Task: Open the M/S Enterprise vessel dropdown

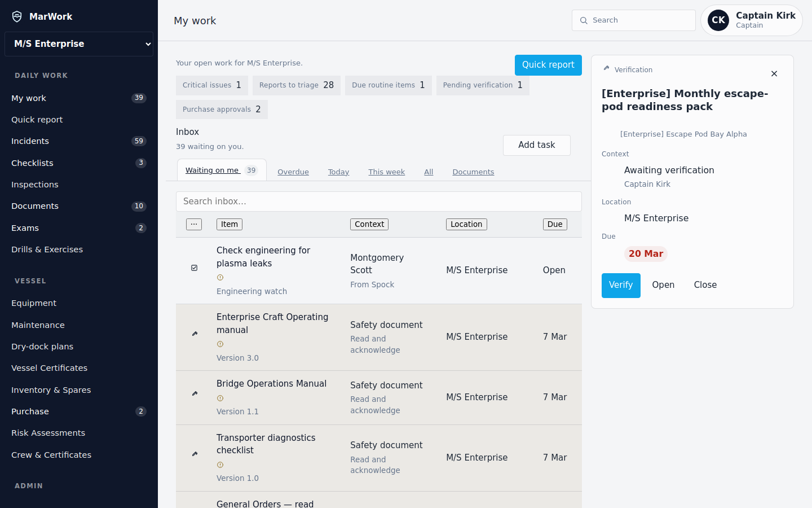Action: [x=79, y=44]
